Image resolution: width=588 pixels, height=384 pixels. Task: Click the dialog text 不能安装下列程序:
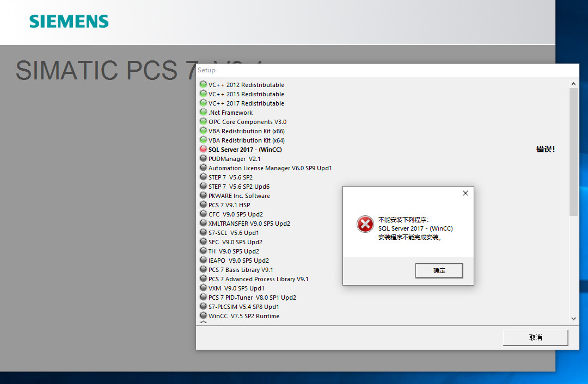(x=403, y=220)
